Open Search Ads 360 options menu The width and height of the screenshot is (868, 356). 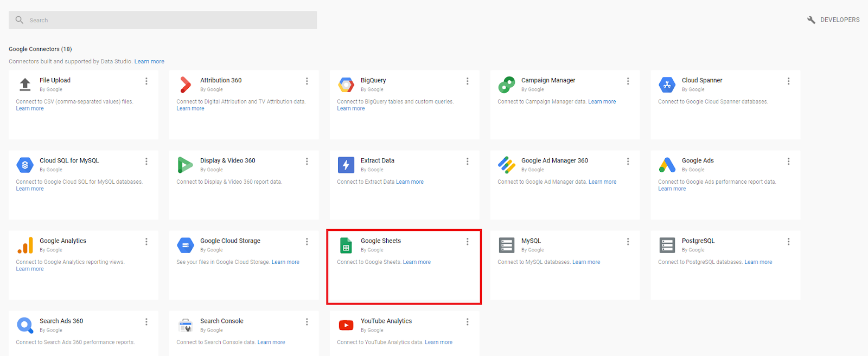(x=146, y=321)
